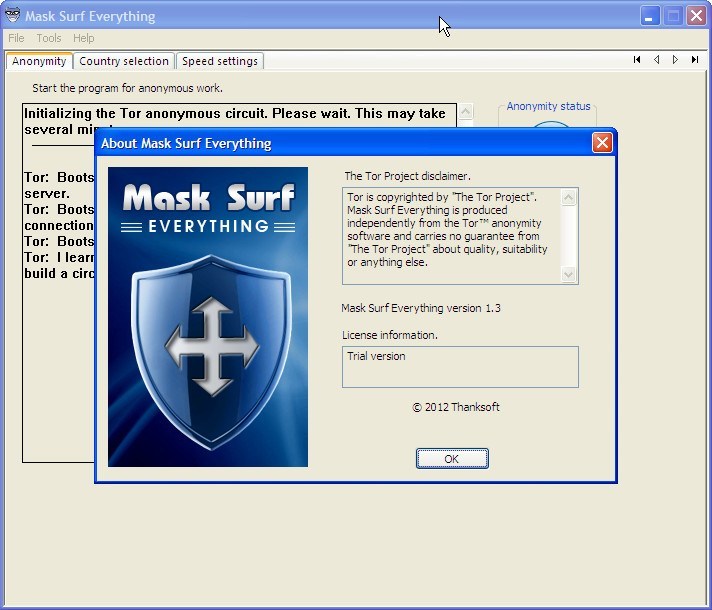
Task: Switch to the Country selection tab
Action: click(x=124, y=61)
